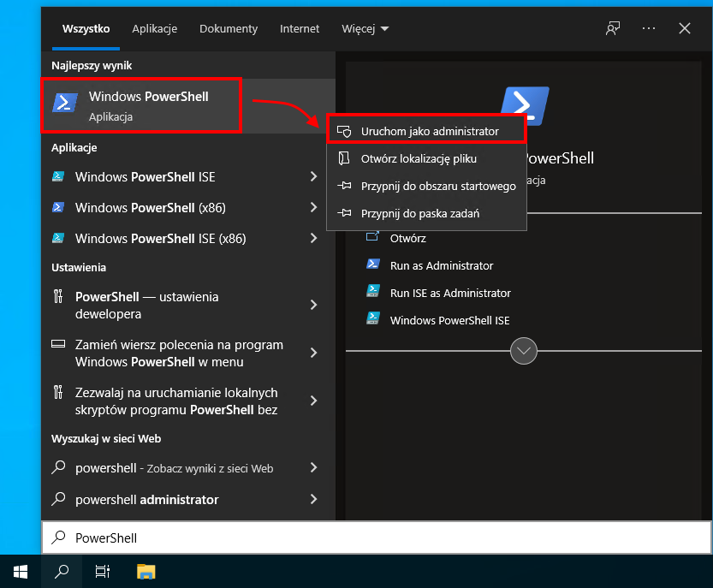Click 'powershell administrator' web suggestion text
The image size is (713, 588).
click(x=147, y=500)
